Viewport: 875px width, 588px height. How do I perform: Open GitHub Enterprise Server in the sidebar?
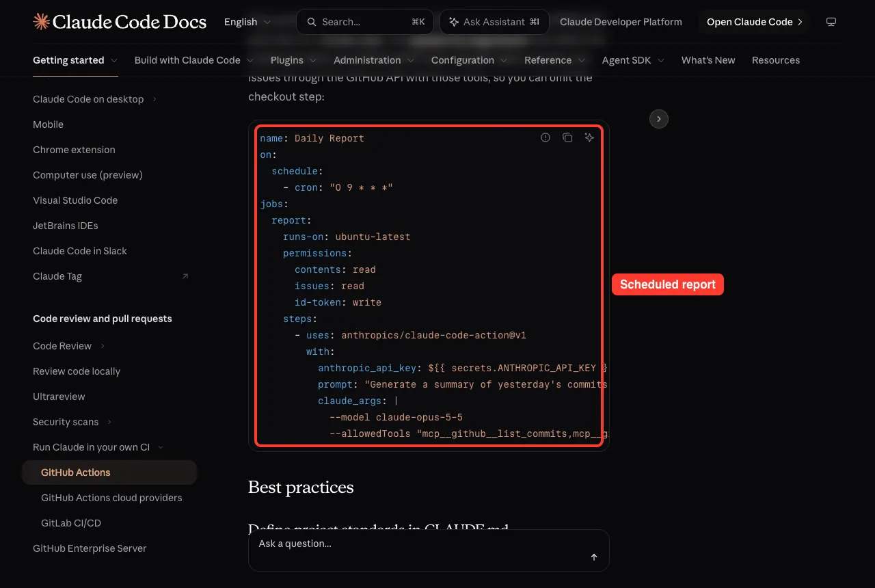point(90,548)
